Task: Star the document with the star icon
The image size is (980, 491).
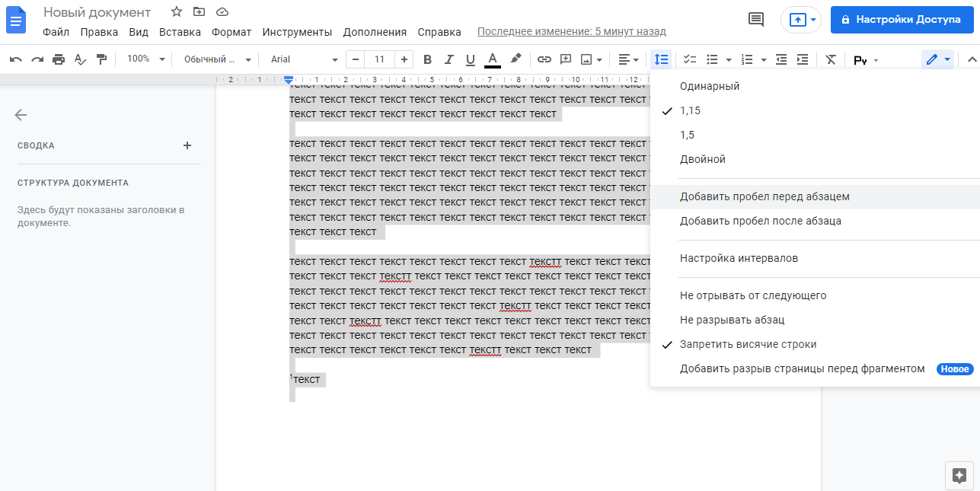Action: point(177,12)
